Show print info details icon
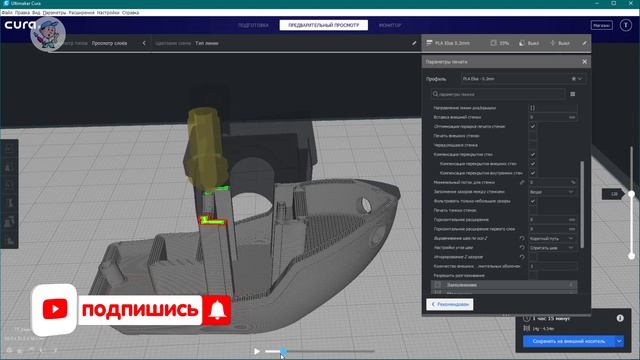This screenshot has width=640, height=360. [620, 318]
